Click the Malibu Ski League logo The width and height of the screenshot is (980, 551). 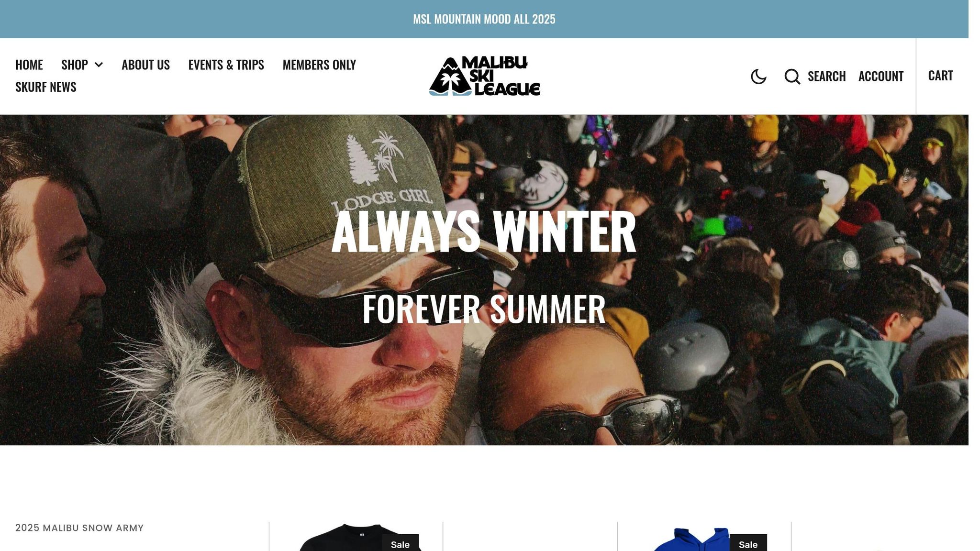tap(484, 76)
